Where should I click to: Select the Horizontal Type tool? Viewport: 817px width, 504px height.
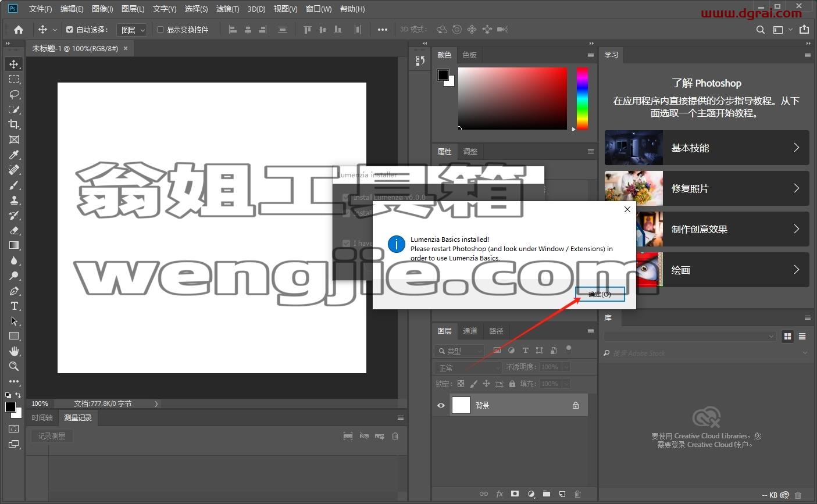tap(14, 306)
